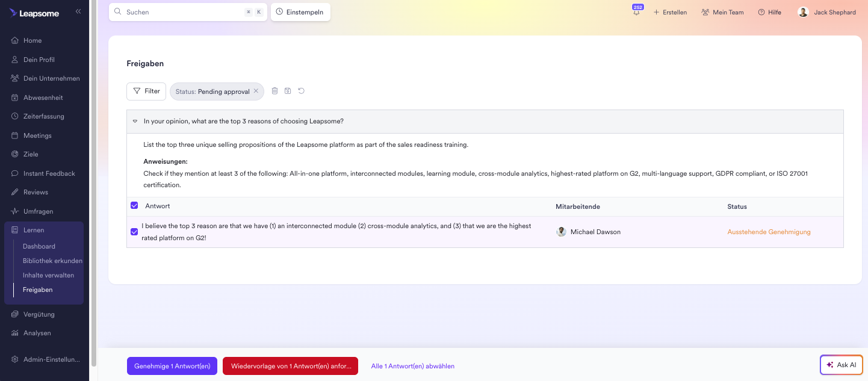Click the Status: Pending approval chip
868x381 pixels.
click(x=217, y=91)
